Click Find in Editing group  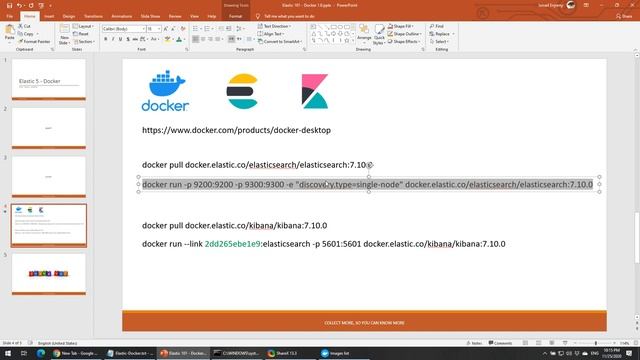pos(436,26)
